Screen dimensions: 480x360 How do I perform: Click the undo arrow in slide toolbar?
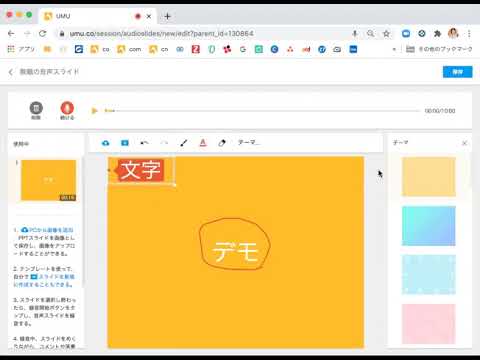point(144,143)
